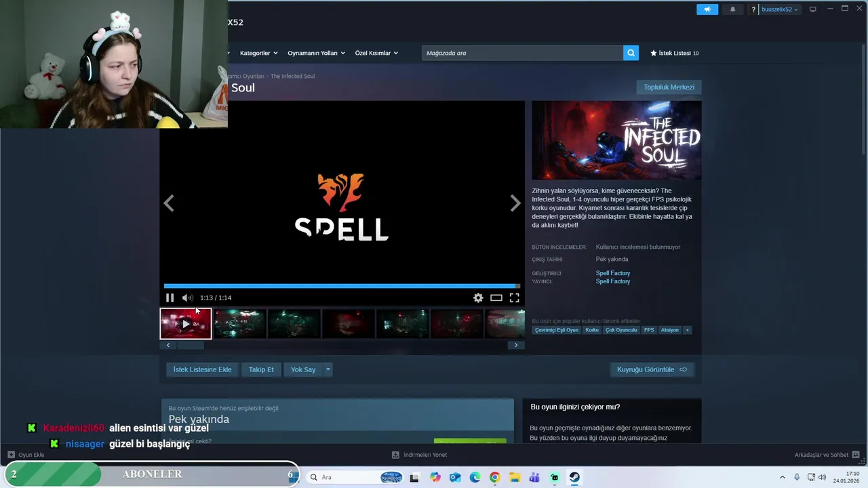Viewport: 868px width, 488px height.
Task: Click Kuyruğu Görüntüle button
Action: pyautogui.click(x=652, y=369)
